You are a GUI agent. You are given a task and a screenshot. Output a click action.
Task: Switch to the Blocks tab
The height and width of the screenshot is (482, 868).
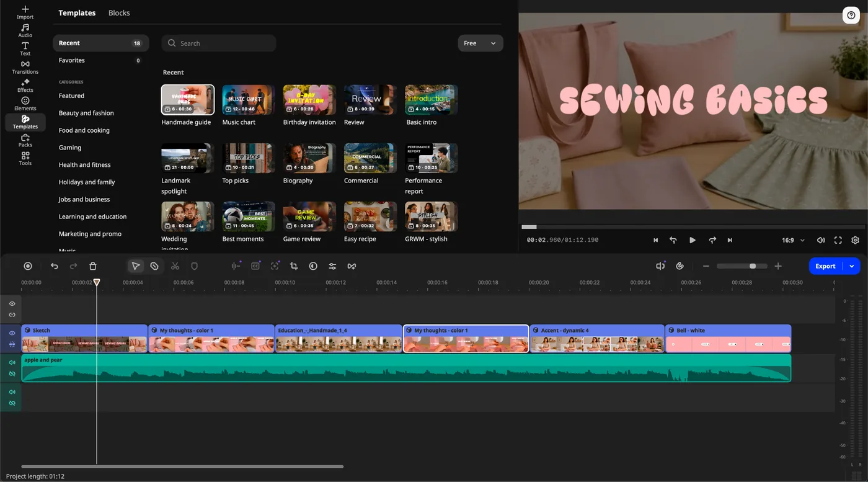[119, 13]
